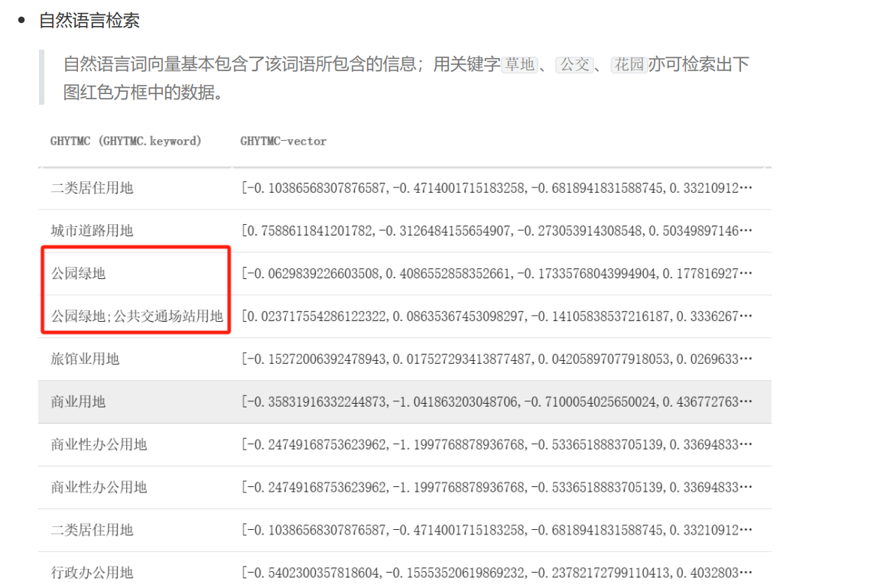Click the vector value starting with -0.5402300357818604
This screenshot has height=588, width=874.
coord(496,573)
